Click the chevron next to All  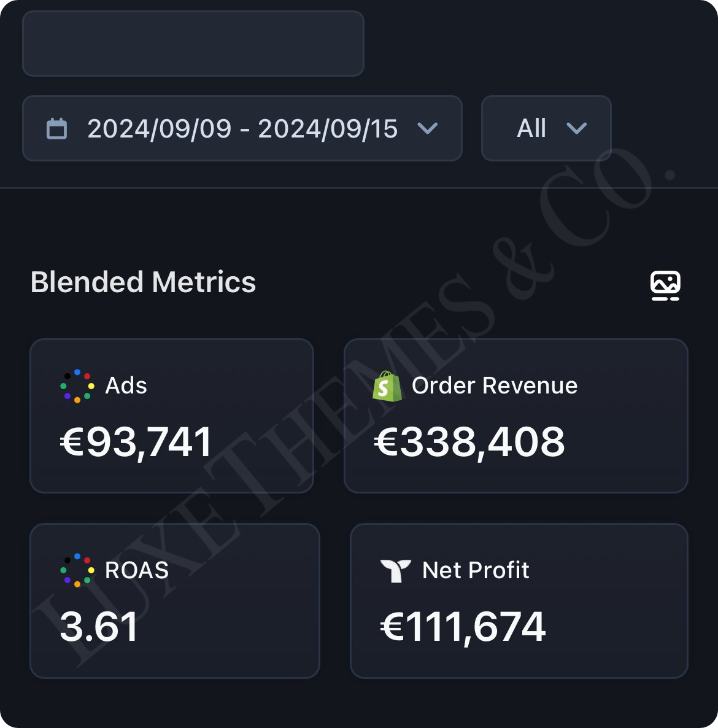click(x=576, y=128)
